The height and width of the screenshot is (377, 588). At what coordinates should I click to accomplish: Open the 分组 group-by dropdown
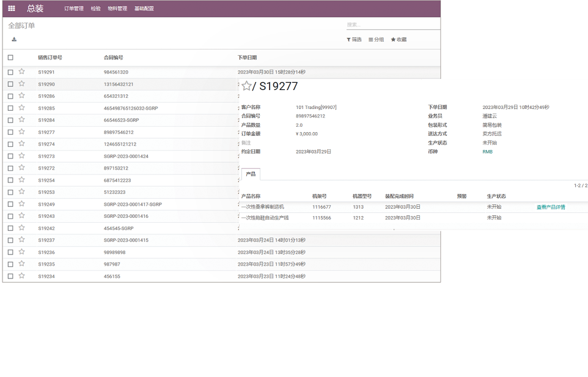coord(376,40)
